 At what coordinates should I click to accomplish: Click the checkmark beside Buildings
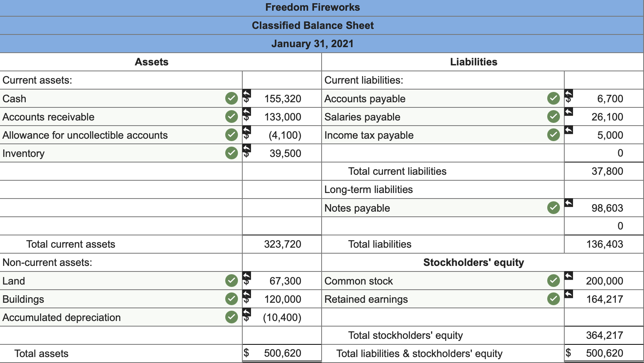231,299
